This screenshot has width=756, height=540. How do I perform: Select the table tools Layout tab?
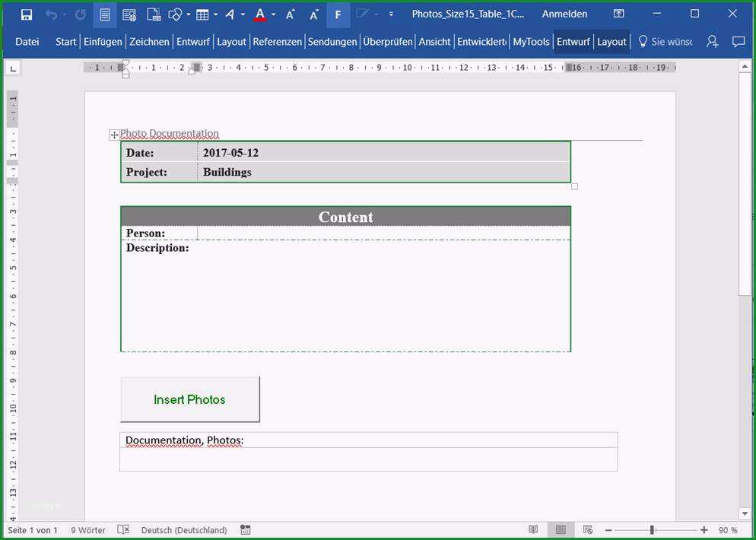tap(611, 42)
